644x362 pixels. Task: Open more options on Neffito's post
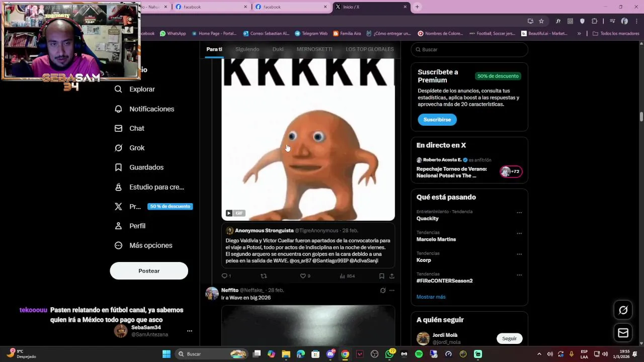click(x=392, y=290)
